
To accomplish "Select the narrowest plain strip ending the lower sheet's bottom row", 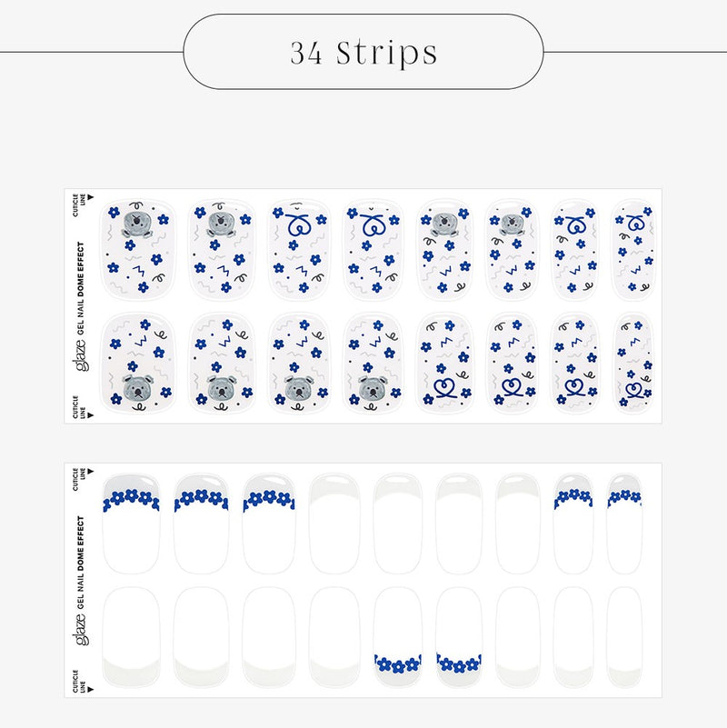I will pos(624,637).
